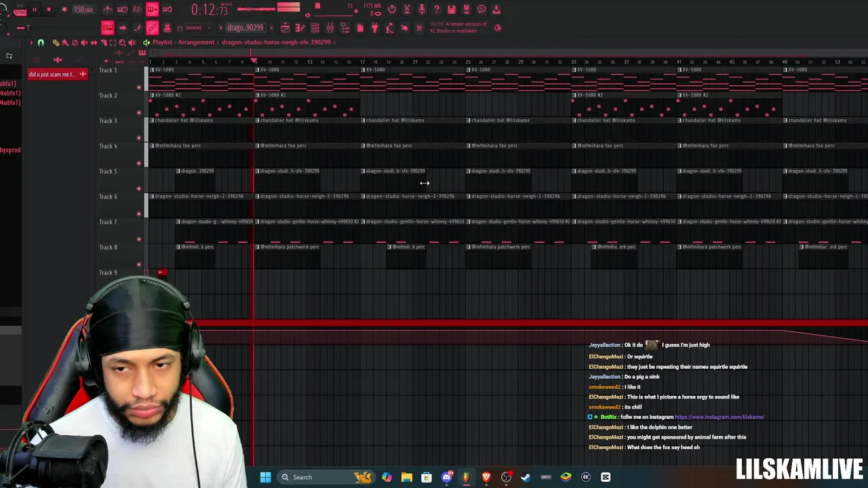
Task: Mute Track 3 using its dot toggle
Action: point(139,138)
